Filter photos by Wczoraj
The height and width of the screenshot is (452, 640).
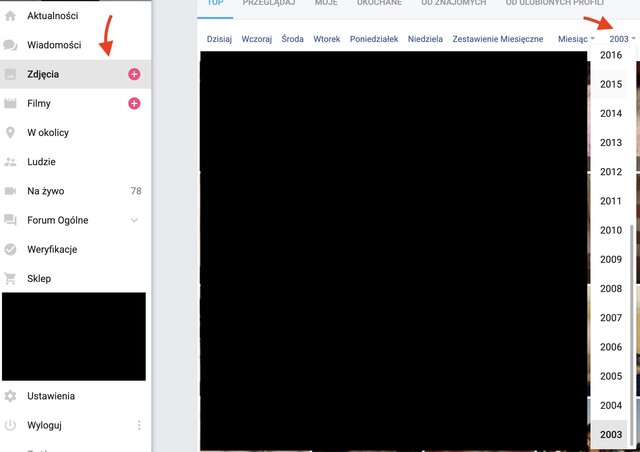click(256, 39)
